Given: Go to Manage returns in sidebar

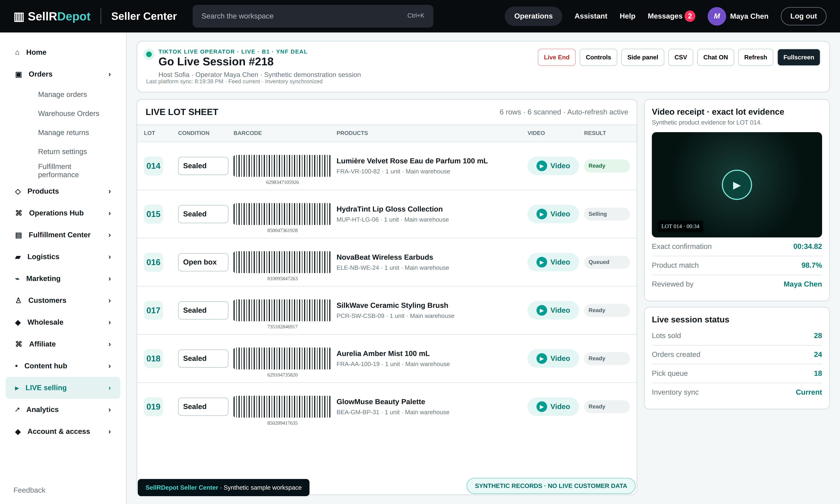Looking at the screenshot, I should [x=63, y=133].
